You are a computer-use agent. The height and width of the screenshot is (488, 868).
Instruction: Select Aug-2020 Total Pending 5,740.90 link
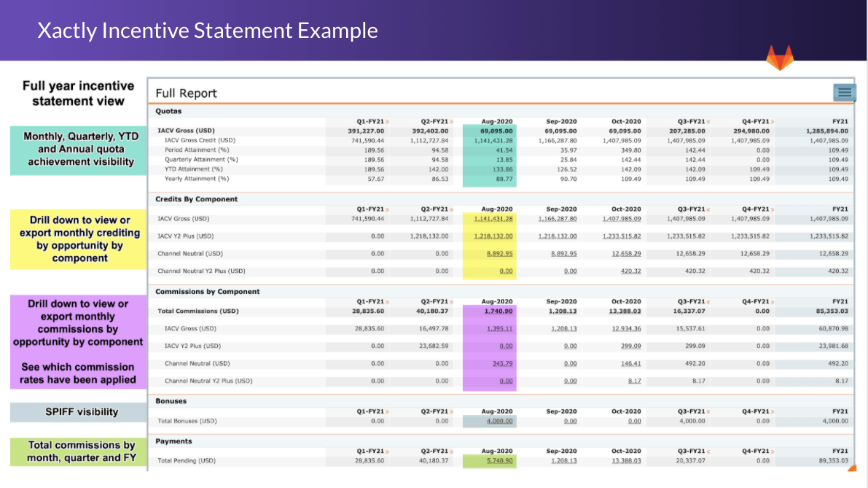(x=498, y=461)
